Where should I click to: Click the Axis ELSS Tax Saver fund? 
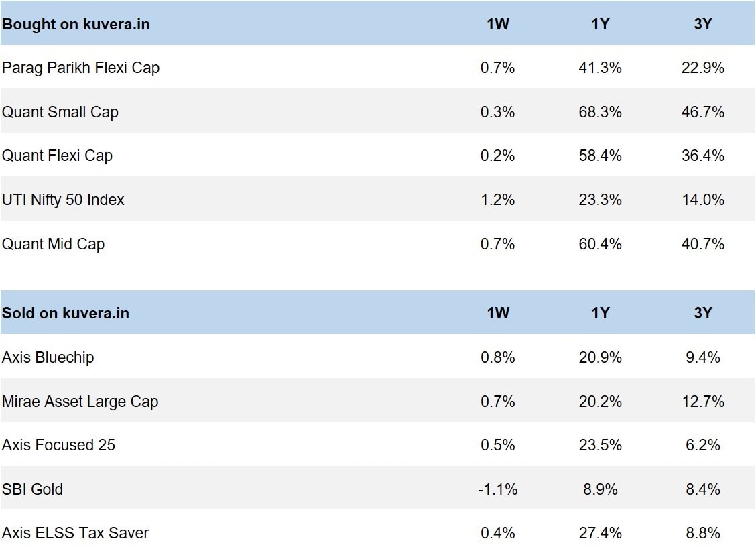click(x=75, y=533)
